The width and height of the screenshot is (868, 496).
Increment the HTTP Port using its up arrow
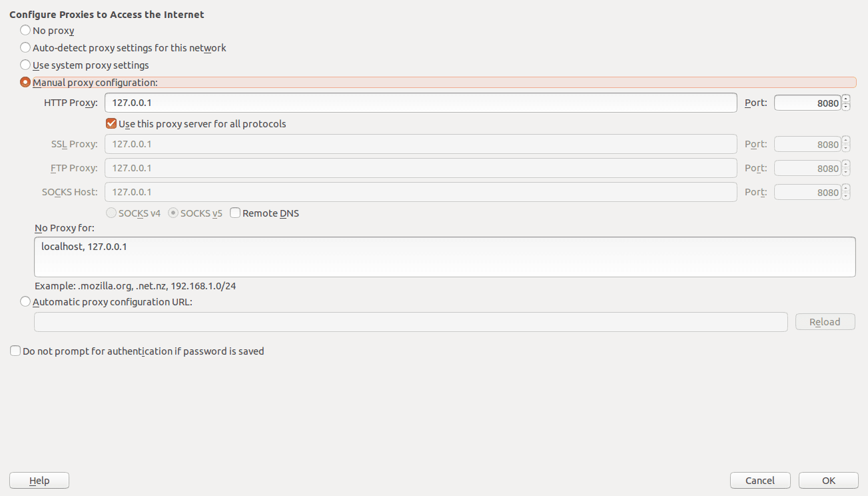(845, 99)
